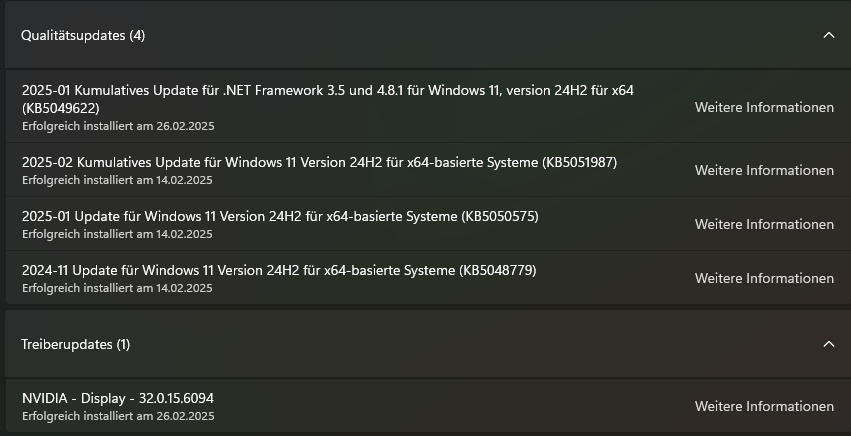Collapse Treiberupdates section using its chevron
851x436 pixels.
[828, 344]
